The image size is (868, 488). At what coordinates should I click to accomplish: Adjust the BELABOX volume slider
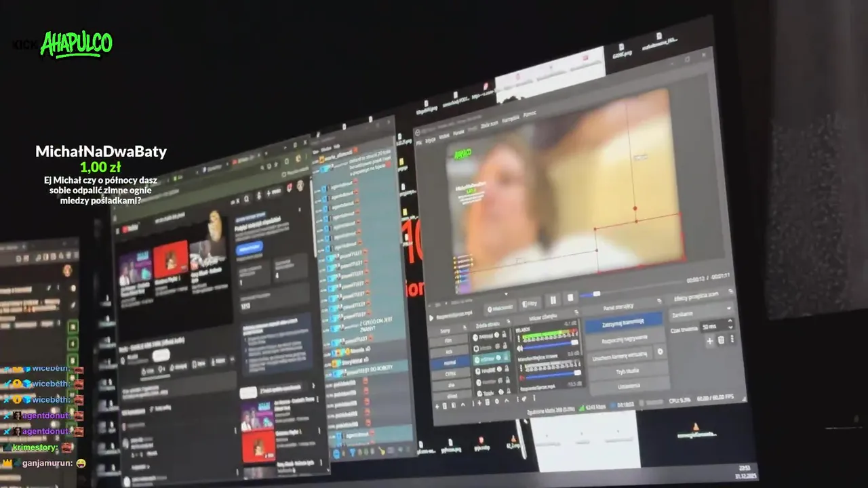click(x=550, y=345)
